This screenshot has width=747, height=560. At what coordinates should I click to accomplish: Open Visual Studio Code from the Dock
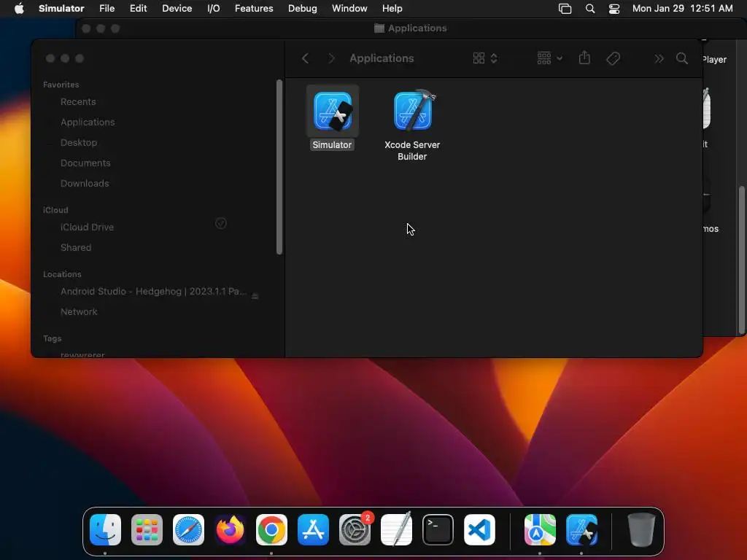(479, 530)
